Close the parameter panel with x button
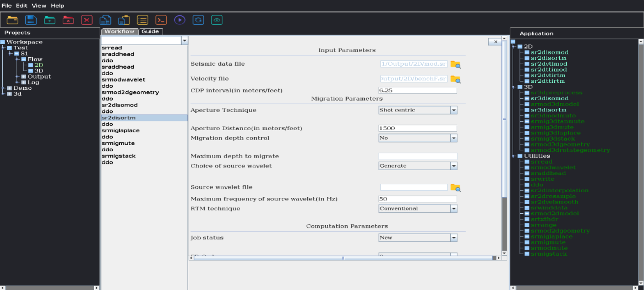644x290 pixels. click(495, 42)
